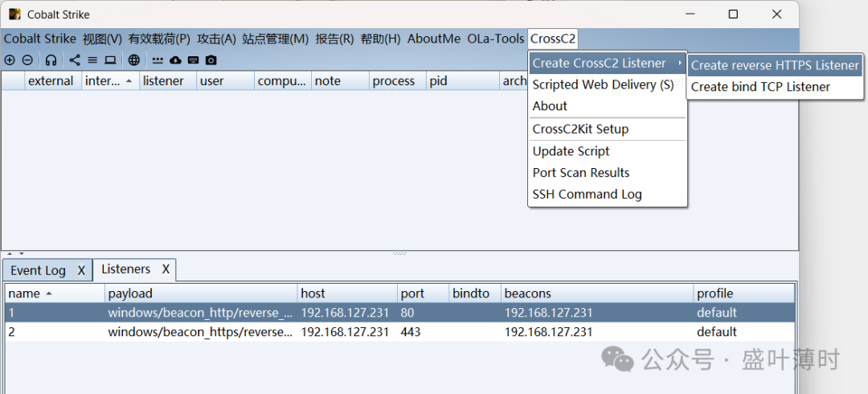Screen dimensions: 868x394
Task: Sort listeners by profile column
Action: click(x=744, y=293)
